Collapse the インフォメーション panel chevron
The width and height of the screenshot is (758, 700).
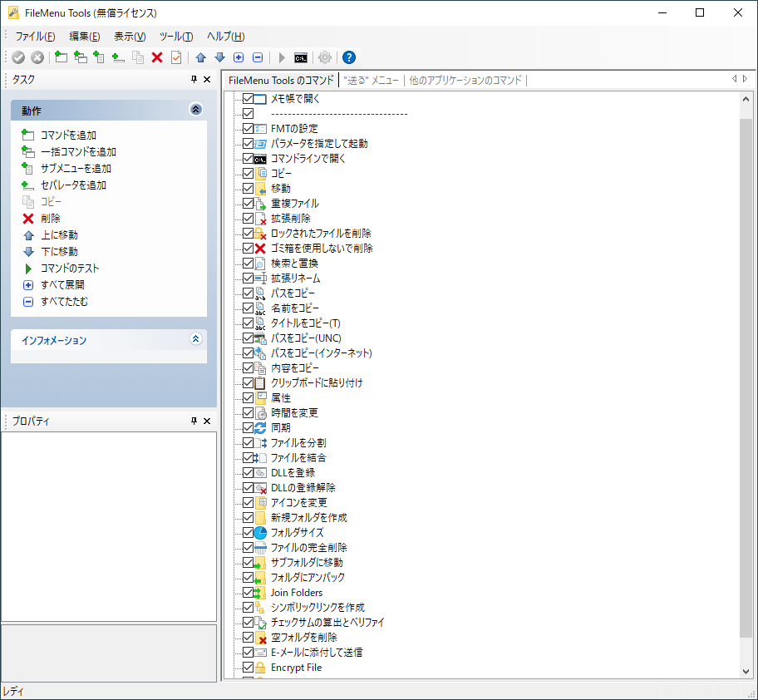196,338
